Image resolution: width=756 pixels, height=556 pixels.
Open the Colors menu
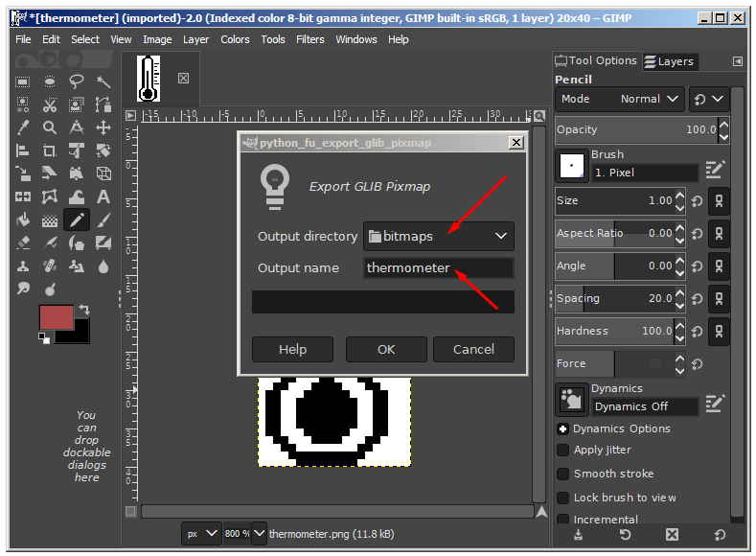point(235,39)
